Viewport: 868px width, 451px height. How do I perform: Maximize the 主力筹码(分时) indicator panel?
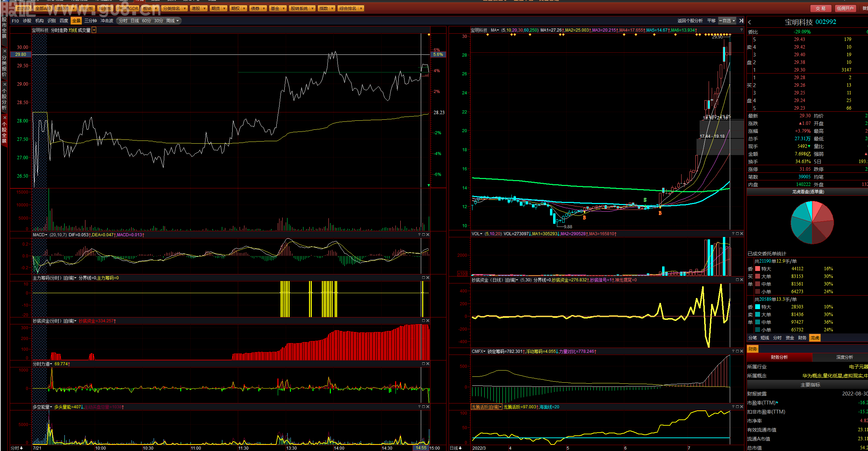click(x=424, y=278)
